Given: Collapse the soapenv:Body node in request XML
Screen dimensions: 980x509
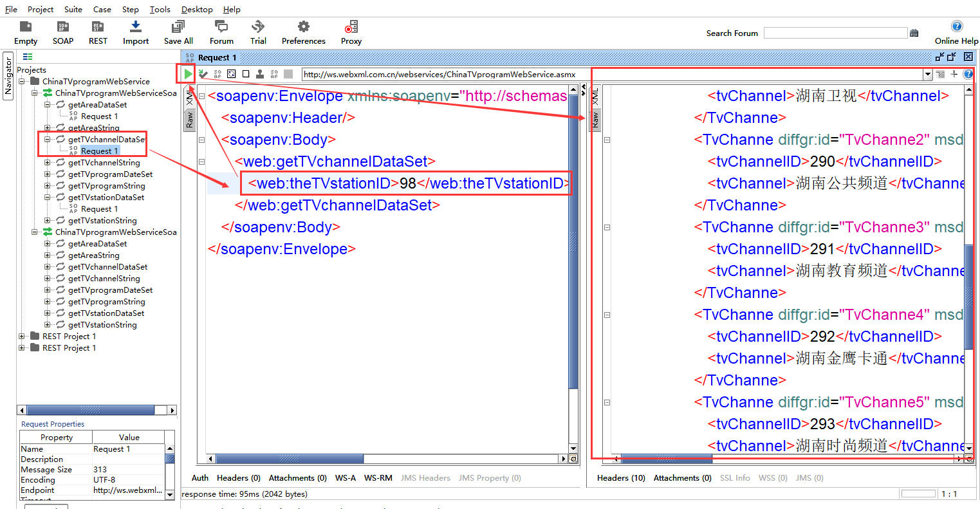Looking at the screenshot, I should coord(201,140).
